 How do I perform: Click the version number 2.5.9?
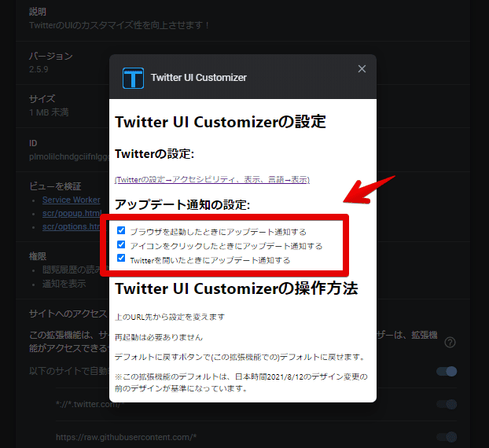[39, 69]
